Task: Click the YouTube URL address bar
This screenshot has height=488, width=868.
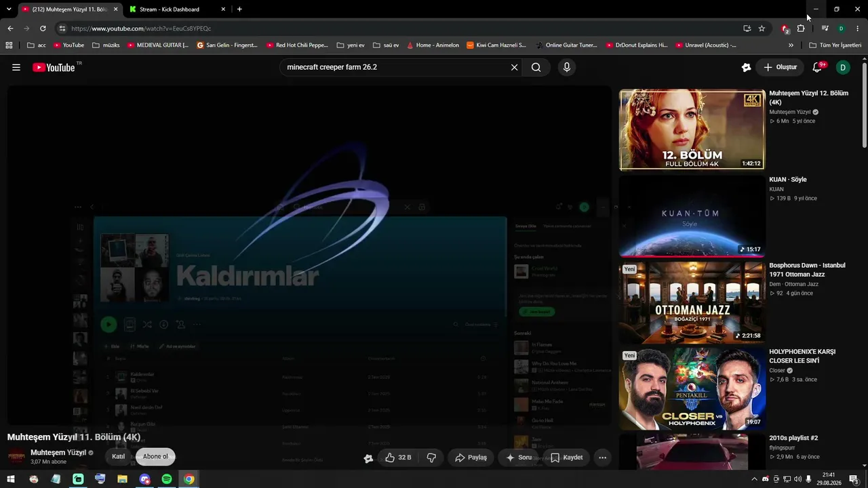Action: (400, 28)
